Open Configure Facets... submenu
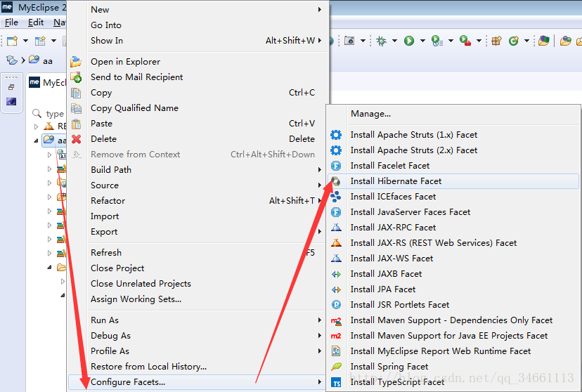The height and width of the screenshot is (392, 582). [197, 382]
